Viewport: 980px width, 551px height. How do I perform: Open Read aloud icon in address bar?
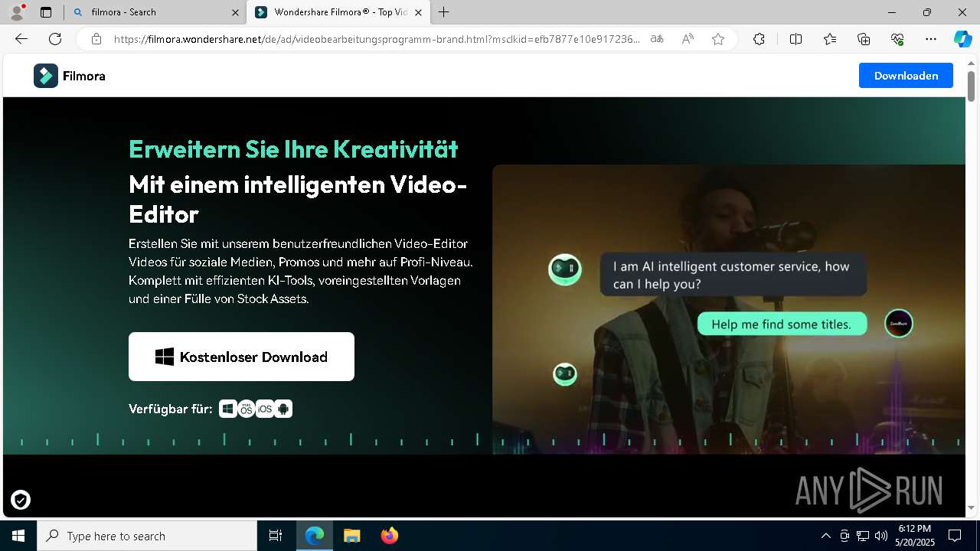(688, 39)
